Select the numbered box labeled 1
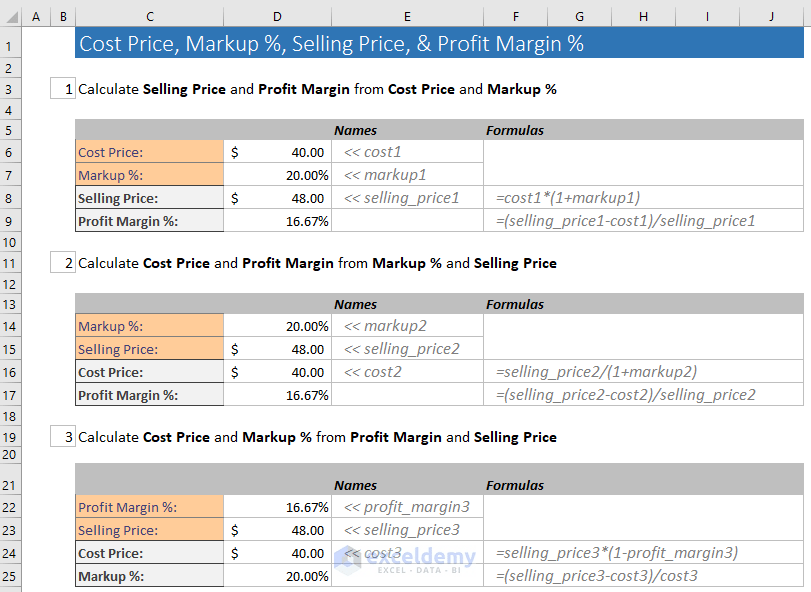The width and height of the screenshot is (811, 592). tap(62, 88)
